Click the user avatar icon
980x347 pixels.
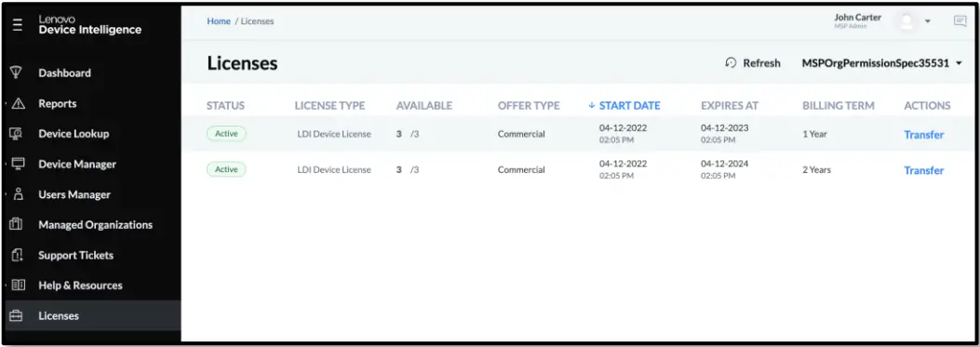[906, 21]
